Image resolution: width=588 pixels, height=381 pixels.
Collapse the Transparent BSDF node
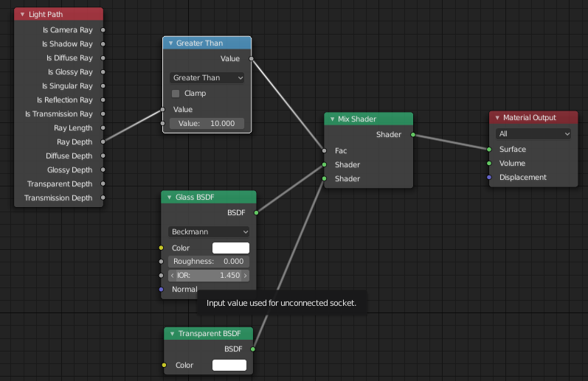[x=171, y=334]
